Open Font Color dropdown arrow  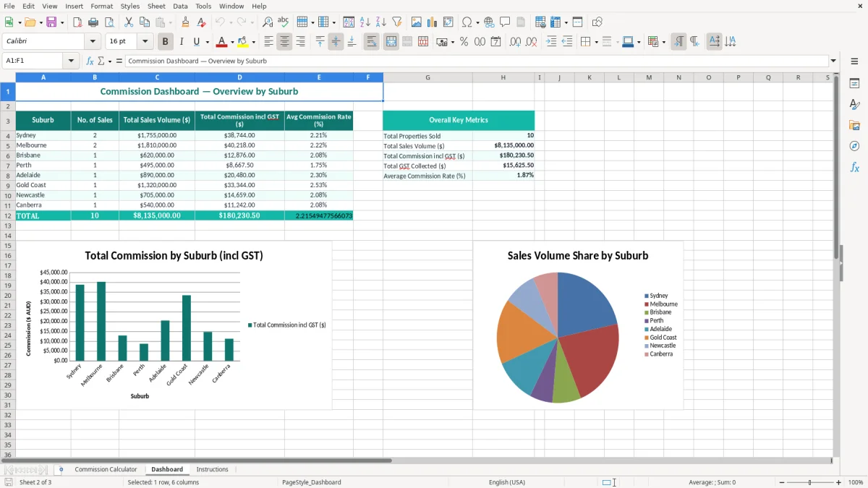click(x=231, y=42)
